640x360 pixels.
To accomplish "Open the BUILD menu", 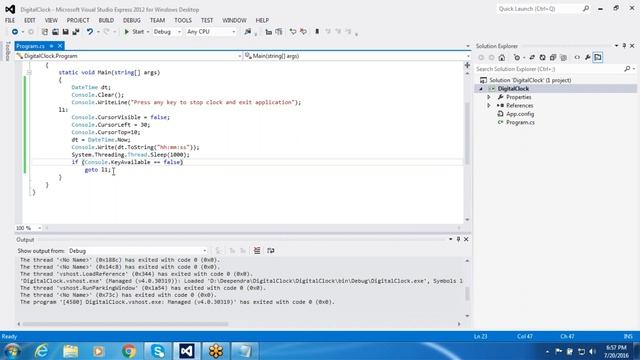I will 106,20.
